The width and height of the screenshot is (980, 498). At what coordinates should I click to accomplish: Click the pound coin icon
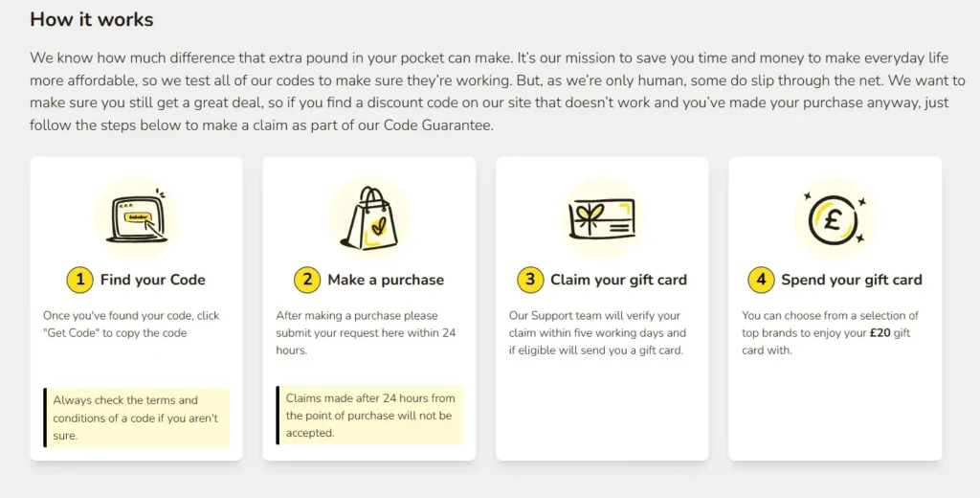pyautogui.click(x=835, y=218)
